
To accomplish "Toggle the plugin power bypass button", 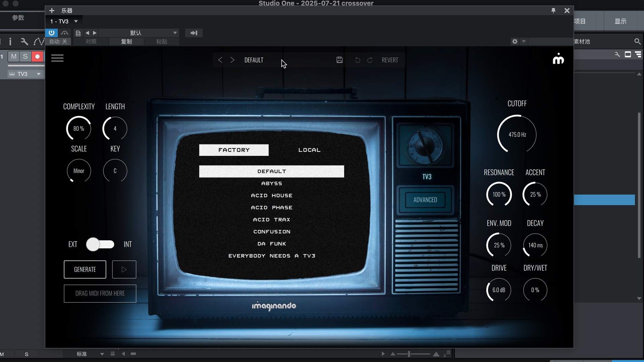I will [52, 33].
